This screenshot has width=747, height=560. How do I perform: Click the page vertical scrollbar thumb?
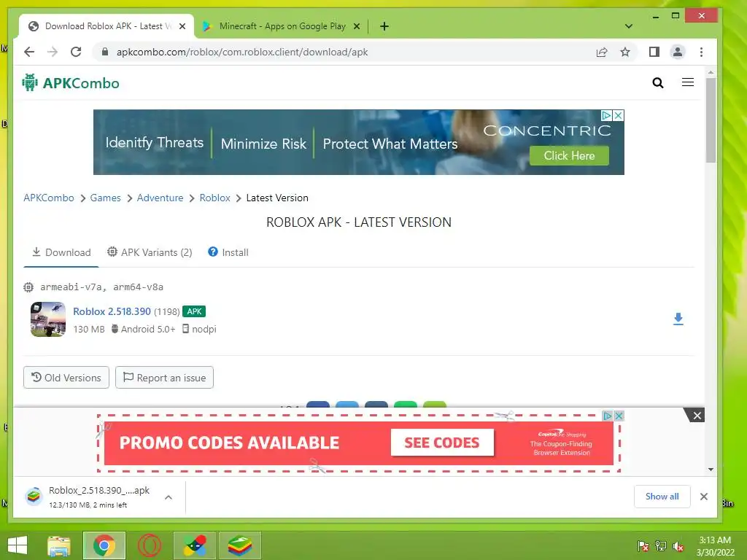point(711,120)
